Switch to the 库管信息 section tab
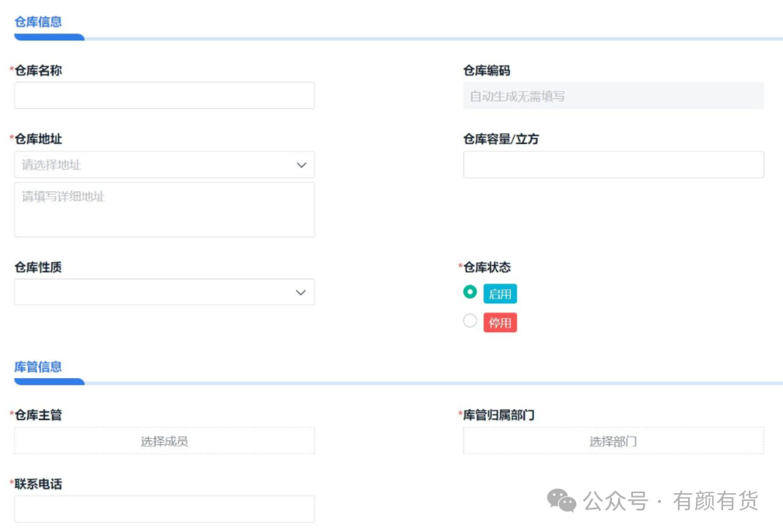Image resolution: width=783 pixels, height=532 pixels. (38, 367)
